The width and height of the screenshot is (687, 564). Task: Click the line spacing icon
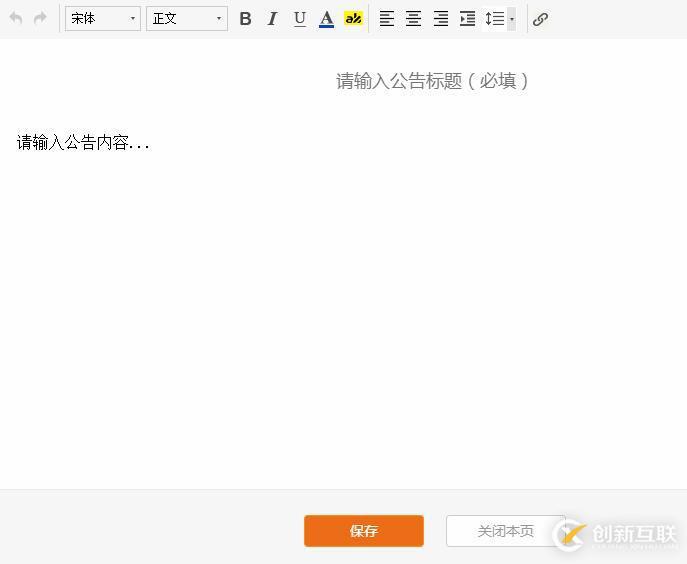pyautogui.click(x=495, y=19)
